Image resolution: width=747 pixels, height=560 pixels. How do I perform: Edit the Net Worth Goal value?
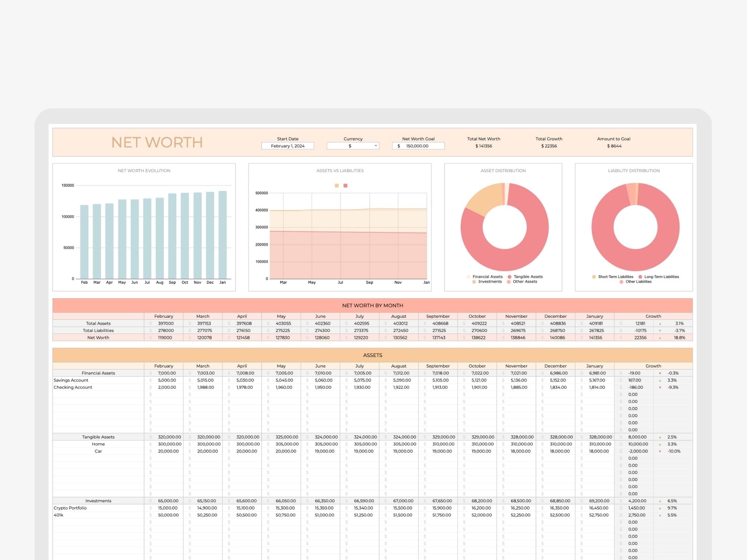tap(418, 146)
